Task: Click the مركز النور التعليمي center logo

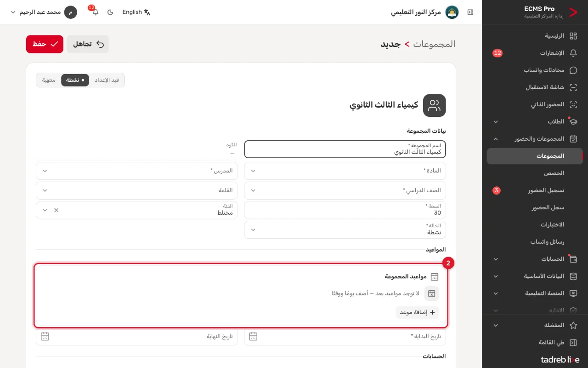Action: coord(452,12)
